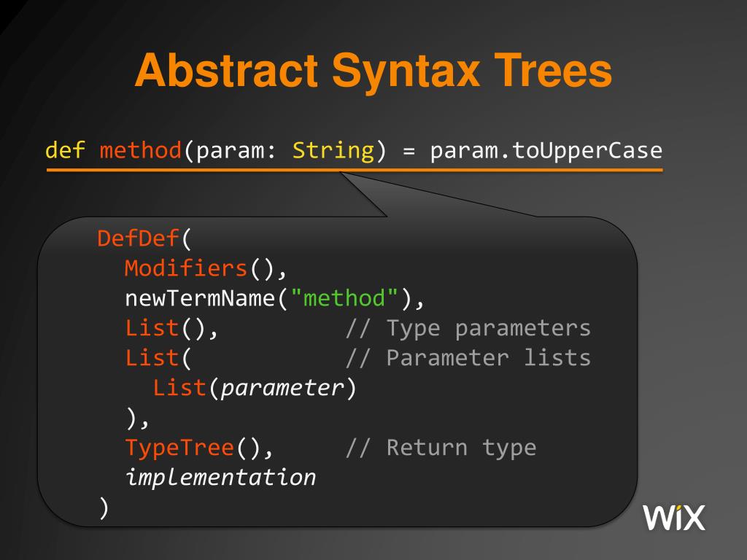Click the "TypeTree()," text
747x560 pixels.
[x=199, y=448]
